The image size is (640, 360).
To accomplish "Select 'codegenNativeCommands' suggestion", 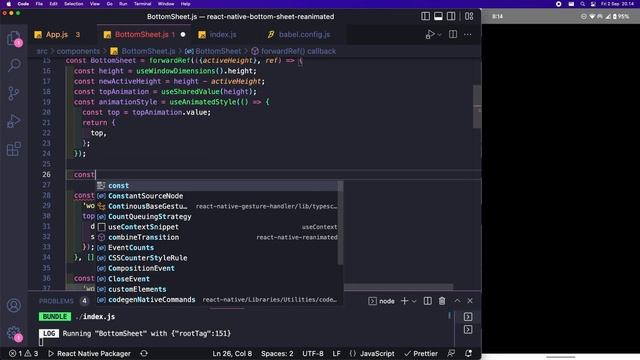I will click(217, 300).
